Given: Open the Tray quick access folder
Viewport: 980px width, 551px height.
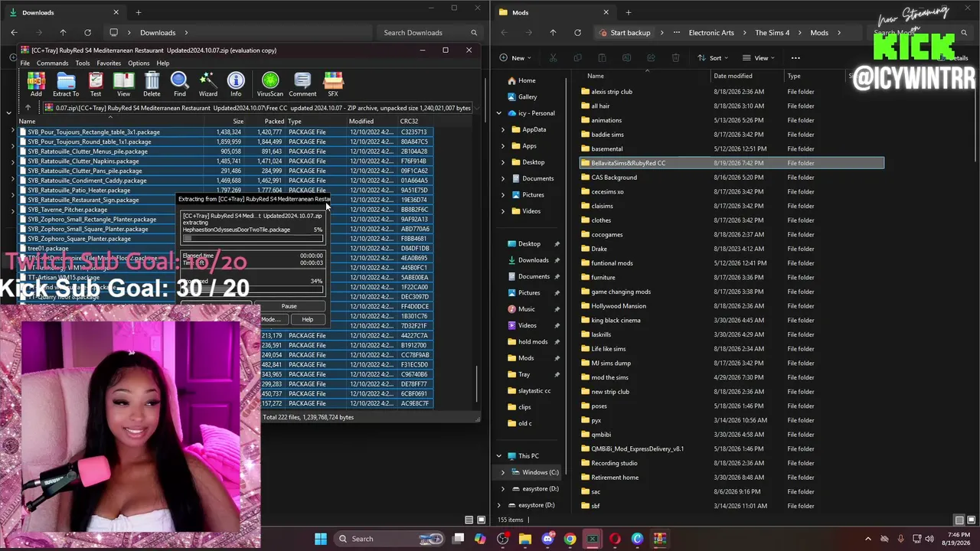Looking at the screenshot, I should (x=524, y=375).
